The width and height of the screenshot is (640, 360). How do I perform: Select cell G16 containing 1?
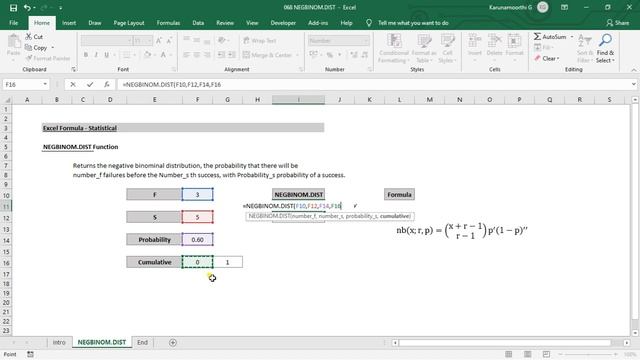point(227,262)
